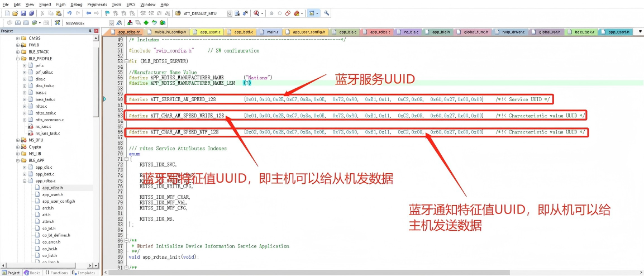Pin the Project panel

(90, 31)
